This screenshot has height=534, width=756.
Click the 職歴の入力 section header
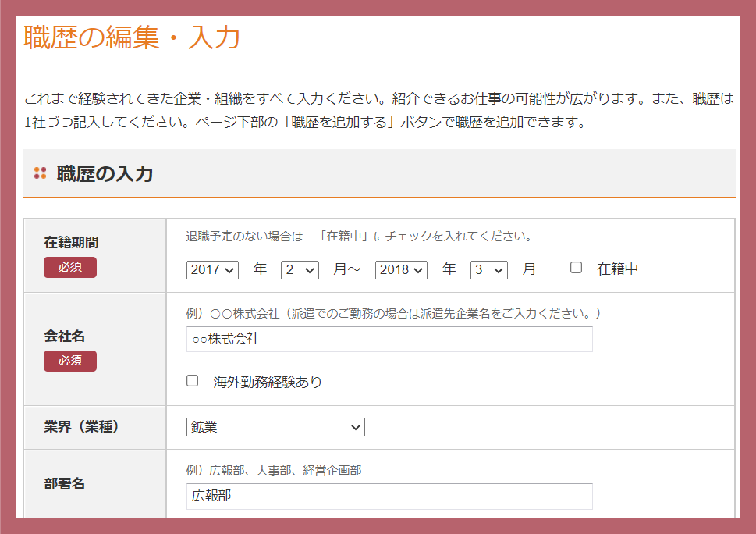tap(105, 173)
